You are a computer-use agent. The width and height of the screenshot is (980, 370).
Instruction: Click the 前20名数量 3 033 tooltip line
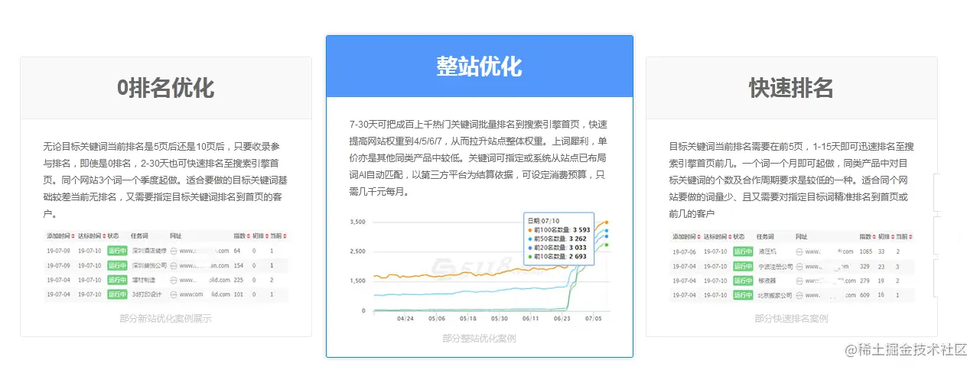(x=557, y=248)
